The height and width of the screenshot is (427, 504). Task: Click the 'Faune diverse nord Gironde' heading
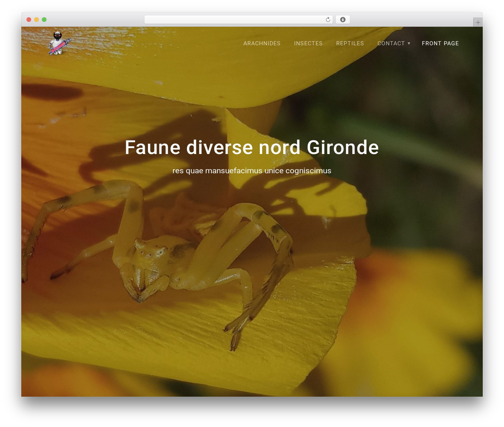point(252,147)
